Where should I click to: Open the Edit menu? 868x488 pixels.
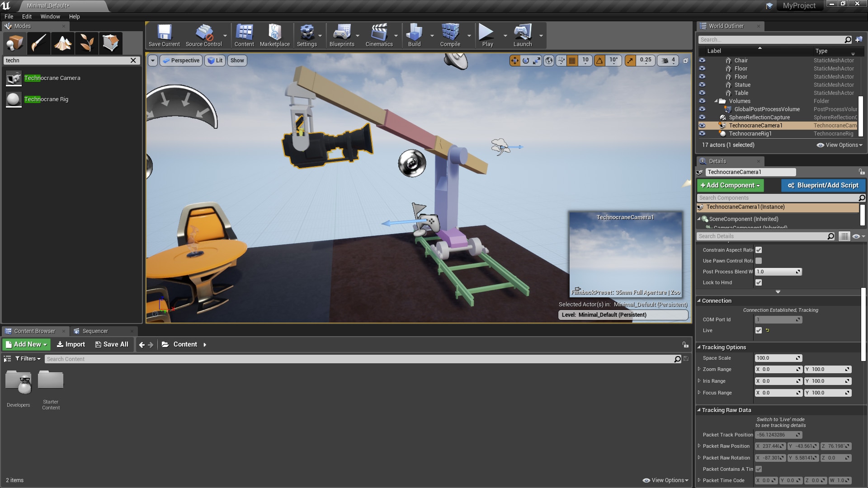pos(27,17)
